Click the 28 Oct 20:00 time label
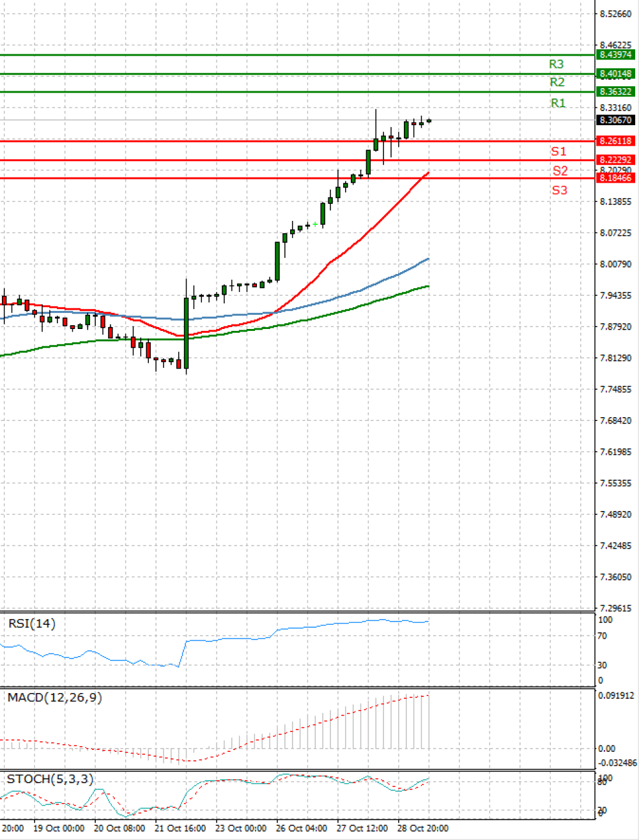This screenshot has height=840, width=639. (423, 828)
